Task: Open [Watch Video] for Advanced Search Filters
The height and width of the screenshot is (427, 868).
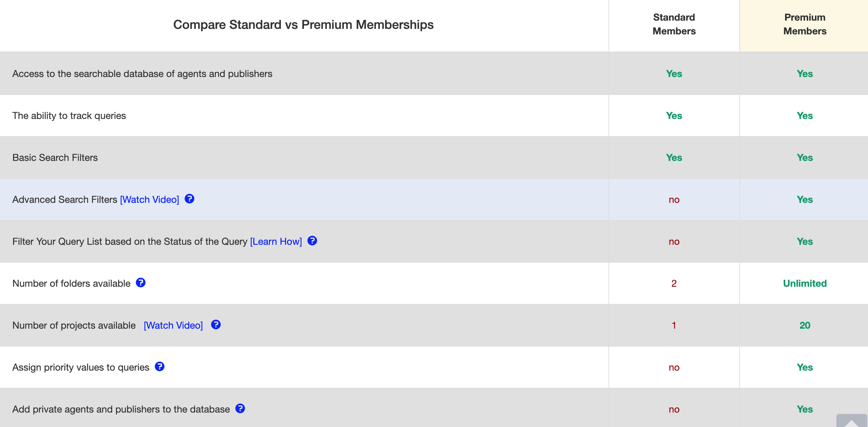Action: point(149,199)
